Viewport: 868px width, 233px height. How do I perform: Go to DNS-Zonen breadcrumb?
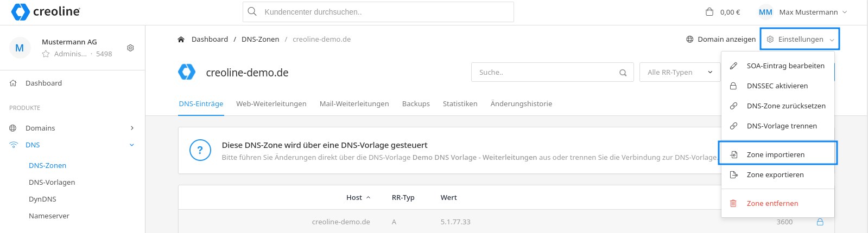point(261,39)
